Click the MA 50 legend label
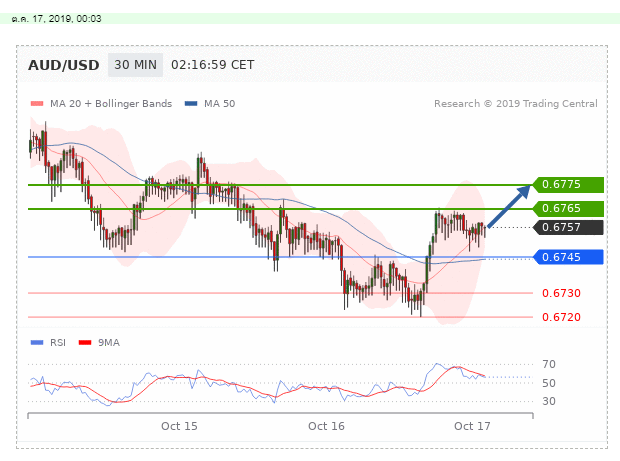620x461 pixels. (219, 104)
